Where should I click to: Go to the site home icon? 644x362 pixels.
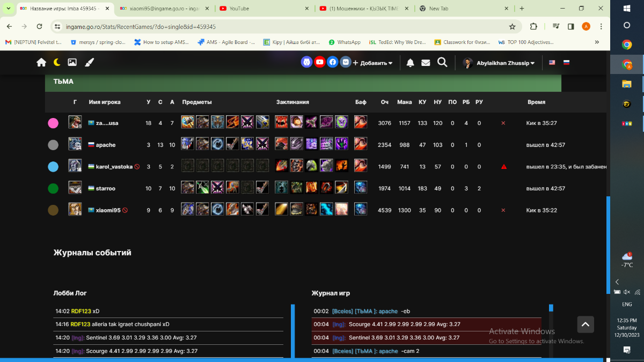pyautogui.click(x=41, y=62)
